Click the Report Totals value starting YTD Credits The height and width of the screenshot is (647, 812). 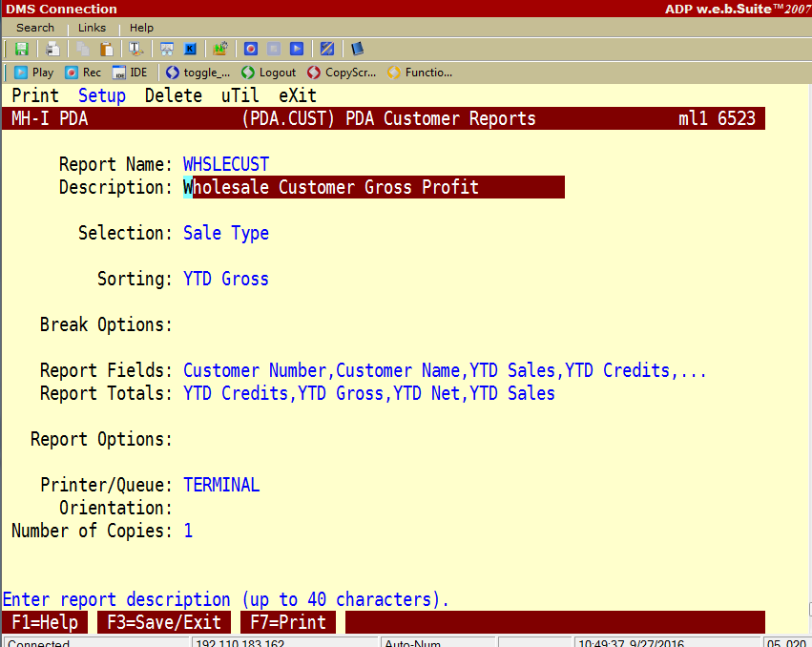(x=369, y=393)
